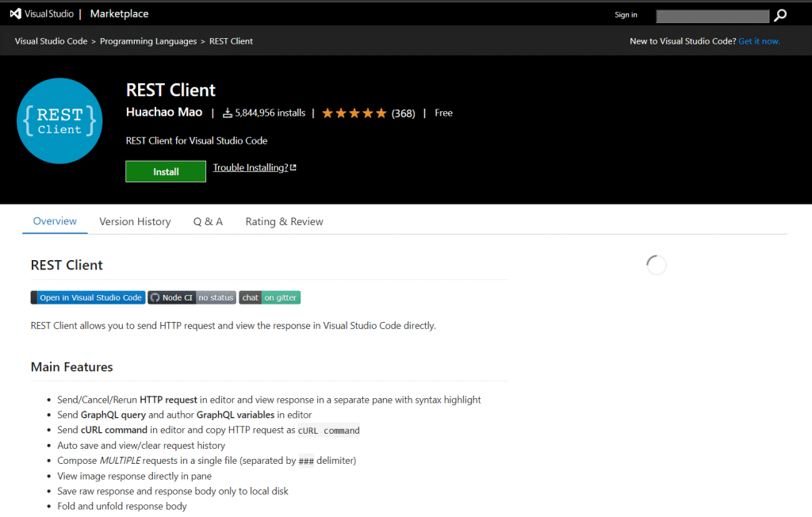Screen dimensions: 812x517
Task: Click the Main Features heading
Action: [x=72, y=367]
